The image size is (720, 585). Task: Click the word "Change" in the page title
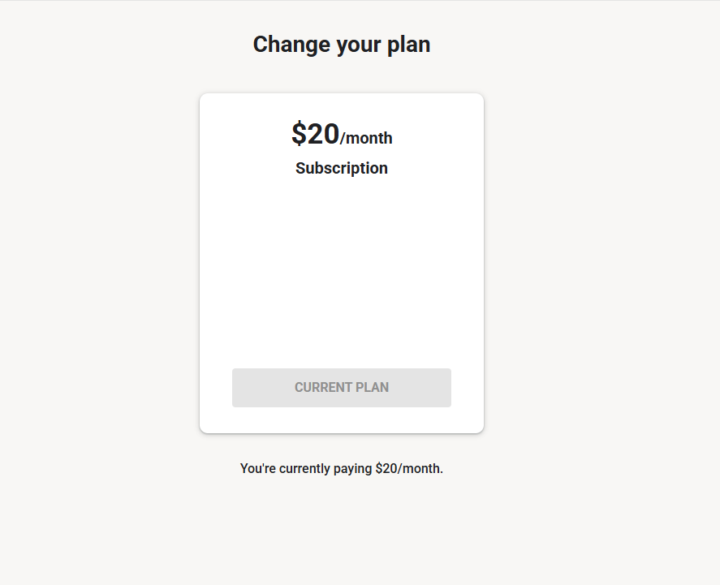(x=285, y=45)
